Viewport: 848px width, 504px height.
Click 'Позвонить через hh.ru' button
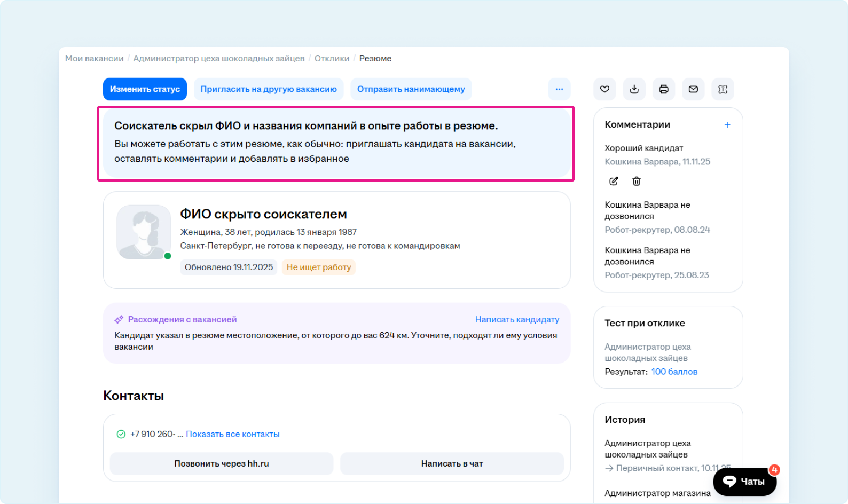coord(221,463)
